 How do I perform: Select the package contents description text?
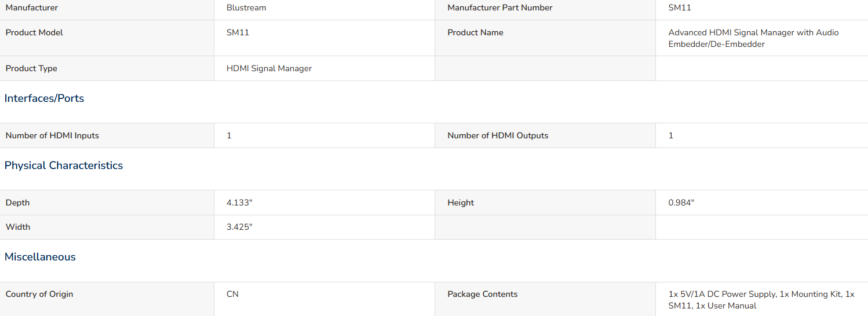(x=761, y=300)
